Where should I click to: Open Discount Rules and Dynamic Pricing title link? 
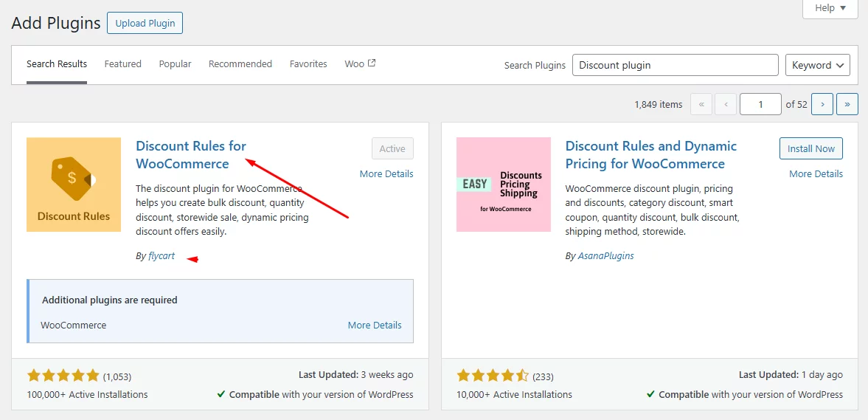(x=651, y=154)
